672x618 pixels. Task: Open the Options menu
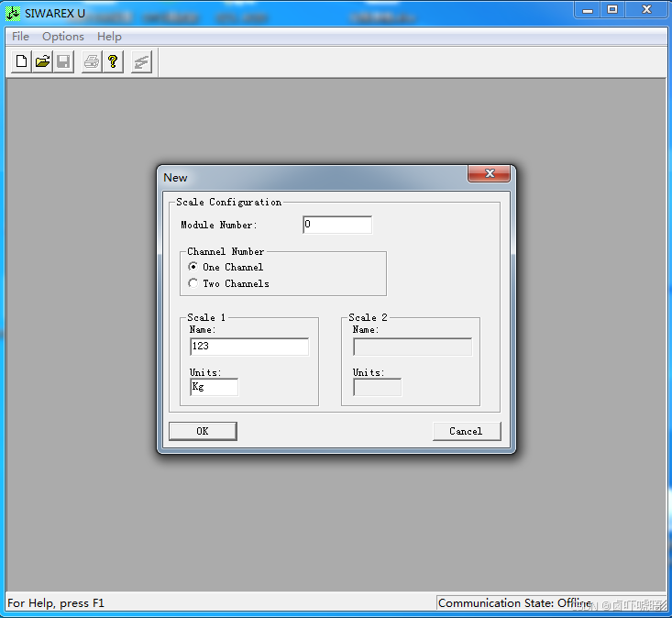[63, 37]
